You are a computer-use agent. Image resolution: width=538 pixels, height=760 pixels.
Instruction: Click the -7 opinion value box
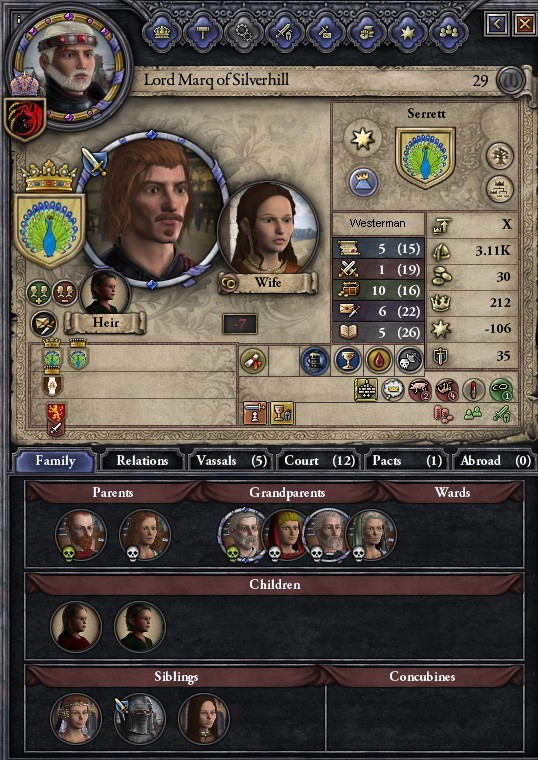pyautogui.click(x=239, y=324)
